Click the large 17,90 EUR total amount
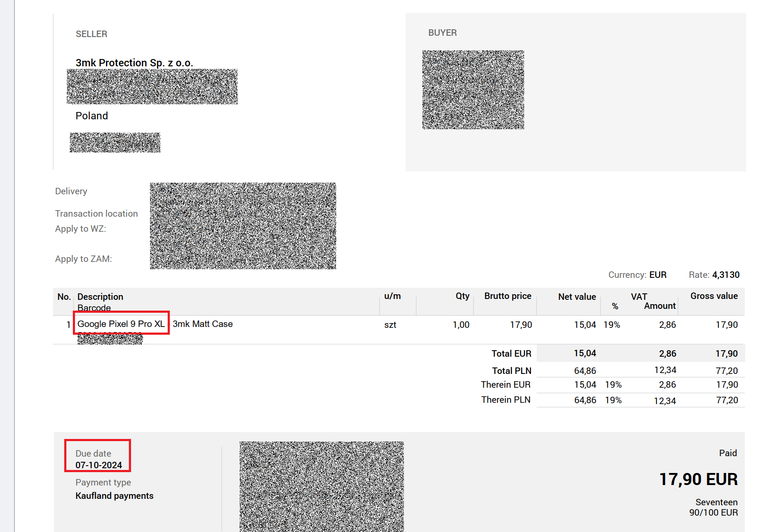Image resolution: width=778 pixels, height=532 pixels. [x=698, y=479]
